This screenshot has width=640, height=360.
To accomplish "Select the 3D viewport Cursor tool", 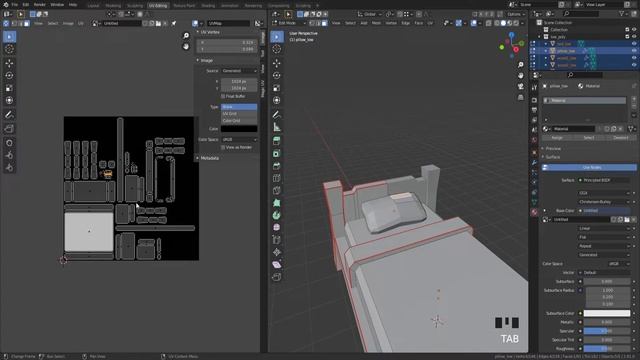I will pyautogui.click(x=277, y=49).
